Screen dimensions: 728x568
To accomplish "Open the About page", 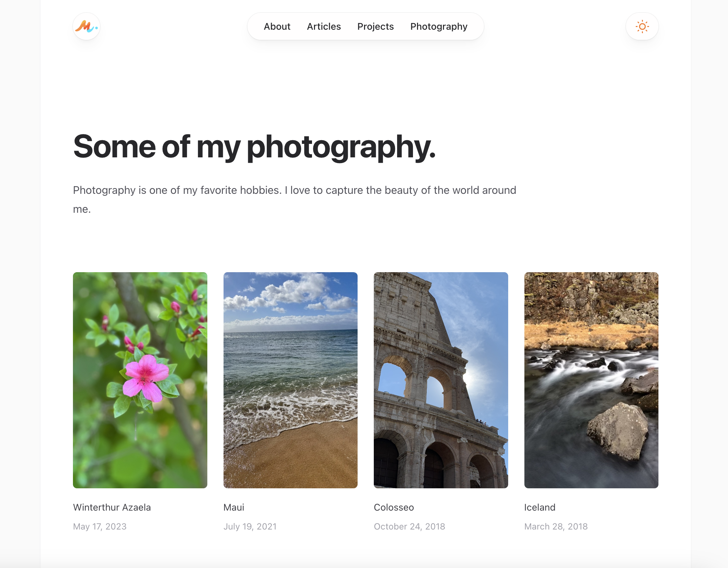I will 277,26.
